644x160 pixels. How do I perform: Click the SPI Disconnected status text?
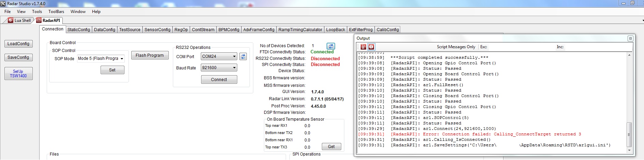pos(325,65)
